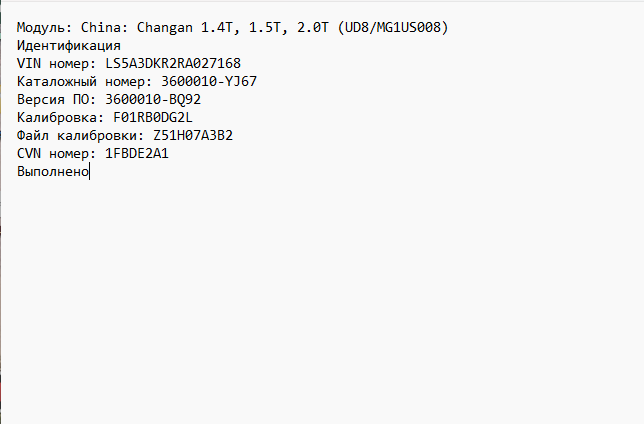Click the calibration file value Z51H07A3B2

pyautogui.click(x=193, y=135)
